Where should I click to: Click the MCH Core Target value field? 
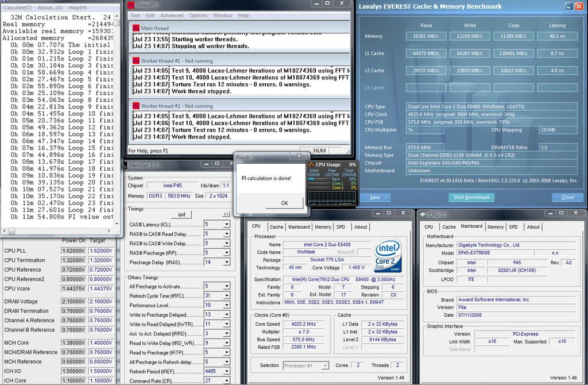[101, 342]
